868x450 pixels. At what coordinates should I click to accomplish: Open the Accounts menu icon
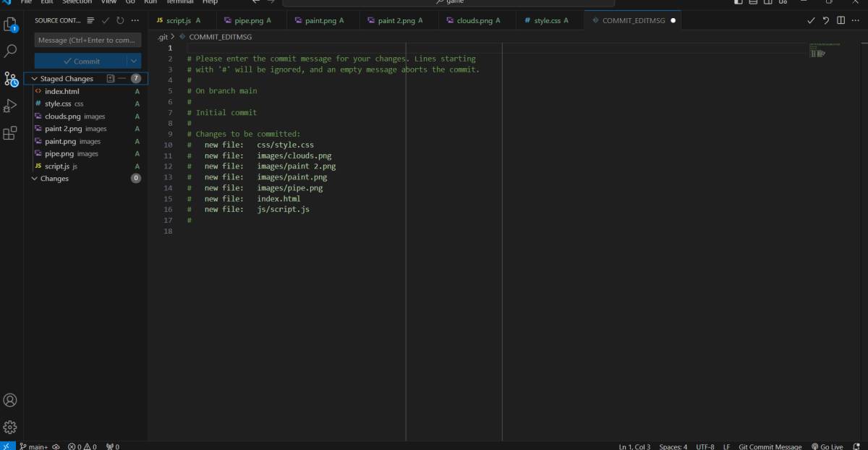click(x=11, y=400)
